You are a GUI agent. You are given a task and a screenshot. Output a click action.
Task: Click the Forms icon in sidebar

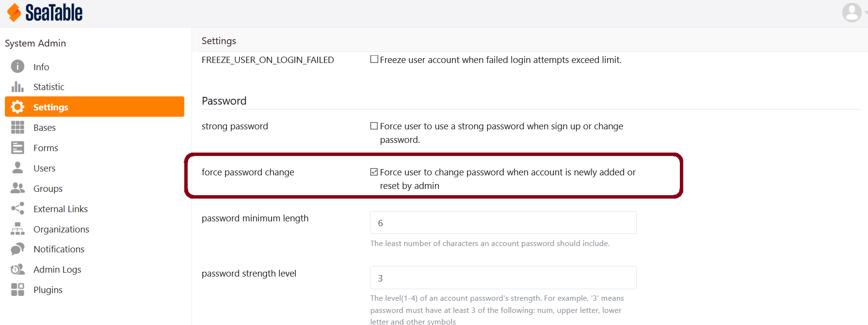(x=17, y=148)
